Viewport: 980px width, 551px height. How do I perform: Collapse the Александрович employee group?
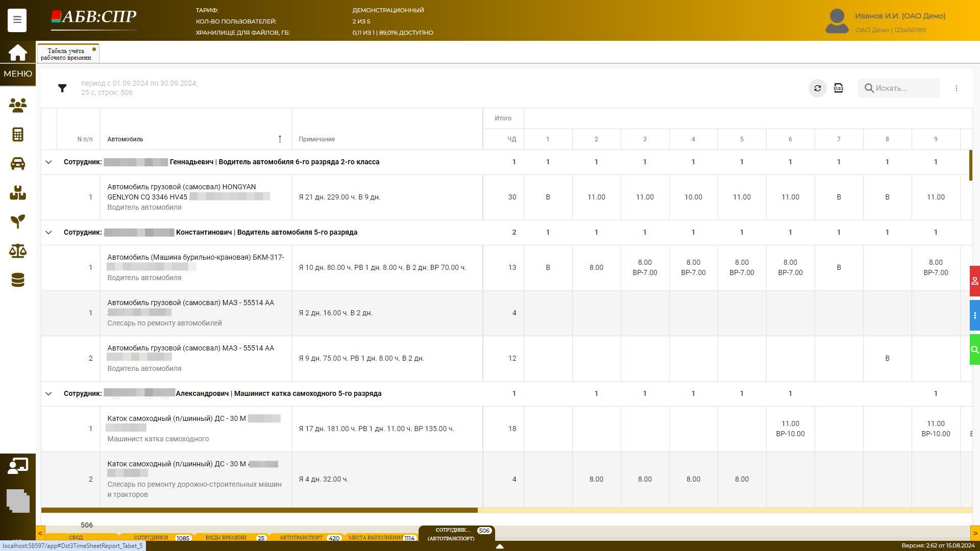click(48, 394)
